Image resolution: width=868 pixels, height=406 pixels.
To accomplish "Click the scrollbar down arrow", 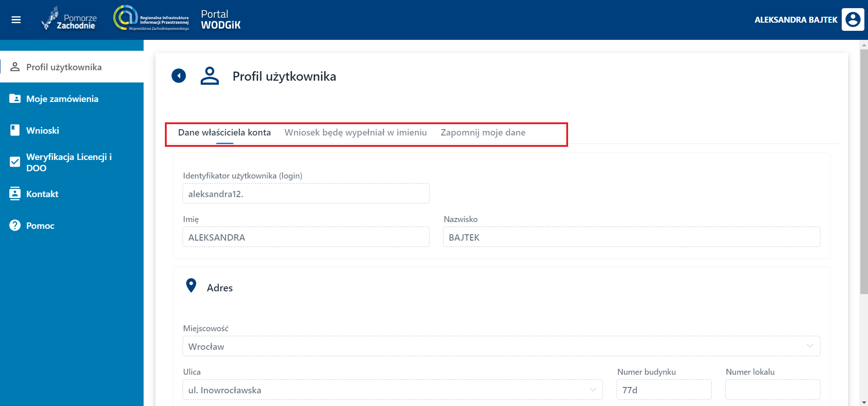I will pyautogui.click(x=863, y=402).
